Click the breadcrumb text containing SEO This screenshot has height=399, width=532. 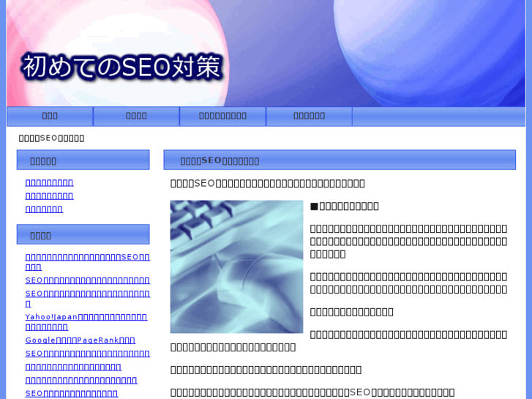[x=51, y=138]
